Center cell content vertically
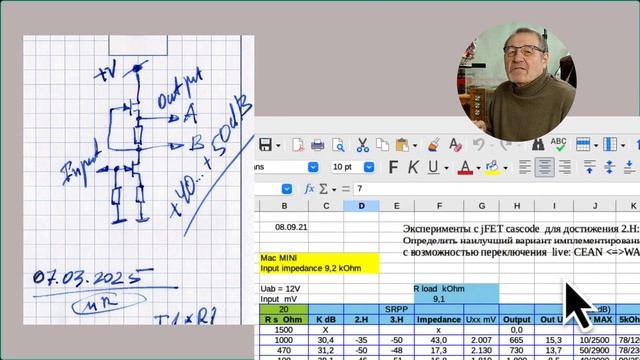Image resolution: width=640 pixels, height=360 pixels. (x=609, y=167)
